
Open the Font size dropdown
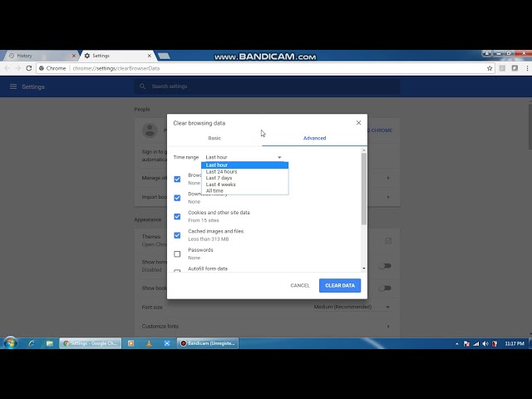click(x=352, y=307)
